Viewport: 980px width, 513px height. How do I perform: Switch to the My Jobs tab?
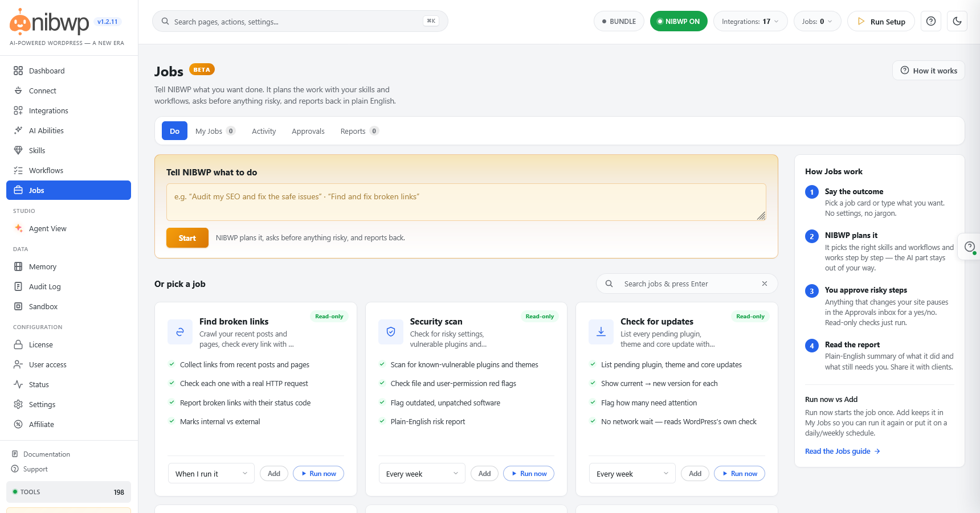(215, 131)
